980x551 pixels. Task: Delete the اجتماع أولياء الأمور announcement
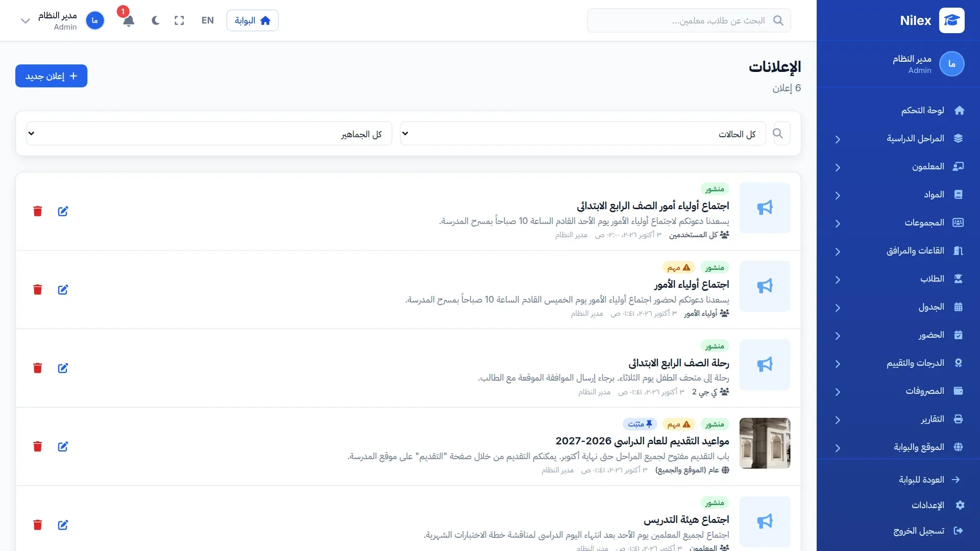pos(38,290)
